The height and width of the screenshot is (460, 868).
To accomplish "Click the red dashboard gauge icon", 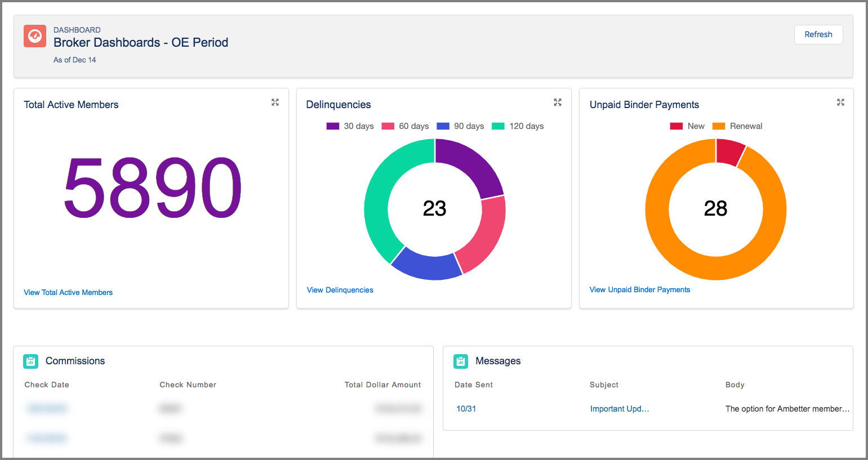I will [35, 36].
